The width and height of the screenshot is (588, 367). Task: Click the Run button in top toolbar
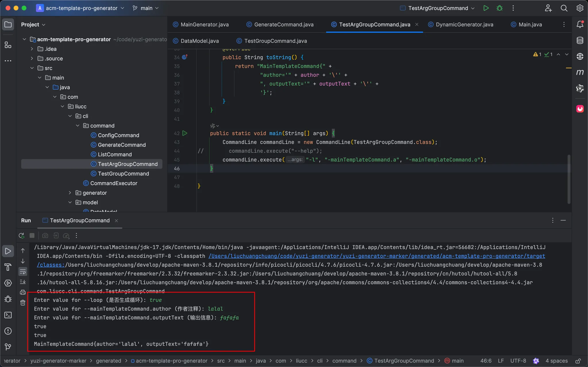(486, 8)
